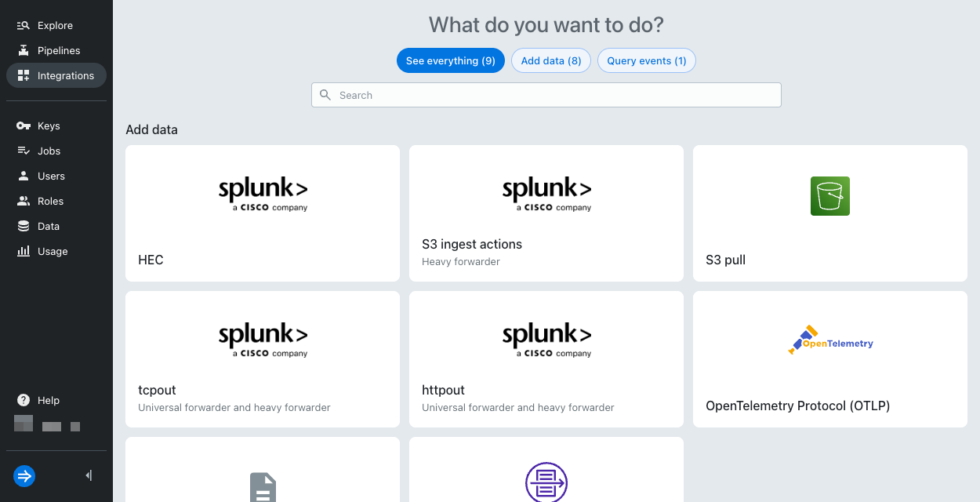Choose S3 ingest actions card
Viewport: 980px width, 502px height.
(x=546, y=213)
